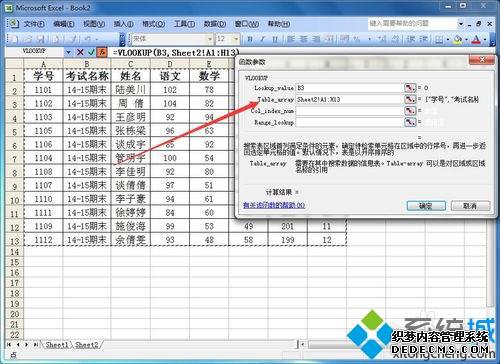Click the Decrease Indent icon
The width and height of the screenshot is (500, 364).
pos(411,39)
